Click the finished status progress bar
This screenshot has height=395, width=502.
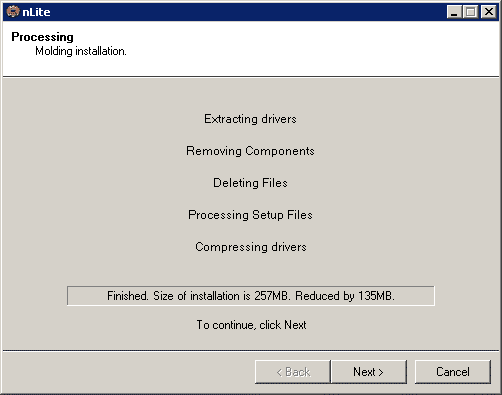point(251,296)
